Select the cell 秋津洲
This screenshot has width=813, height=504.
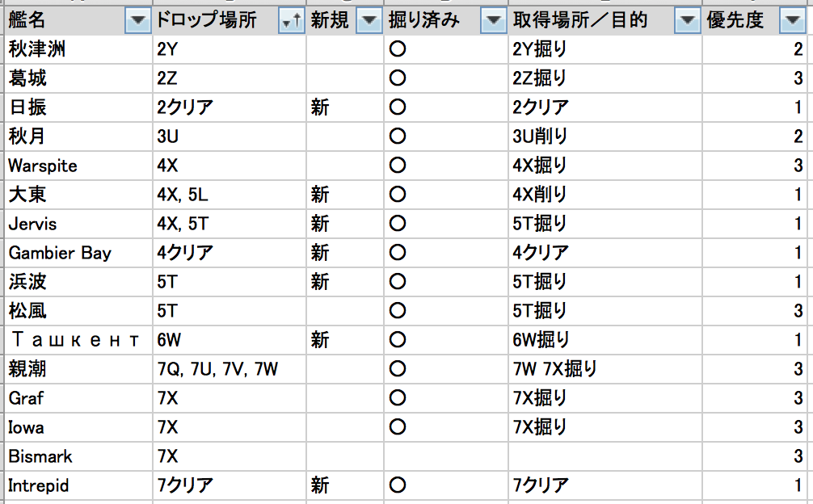pyautogui.click(x=78, y=49)
